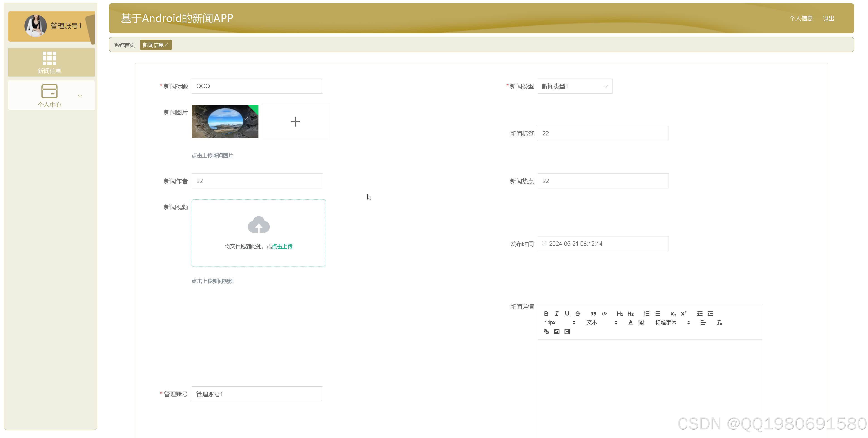Click the 管理账号1 username in sidebar
The width and height of the screenshot is (868, 438).
[66, 26]
